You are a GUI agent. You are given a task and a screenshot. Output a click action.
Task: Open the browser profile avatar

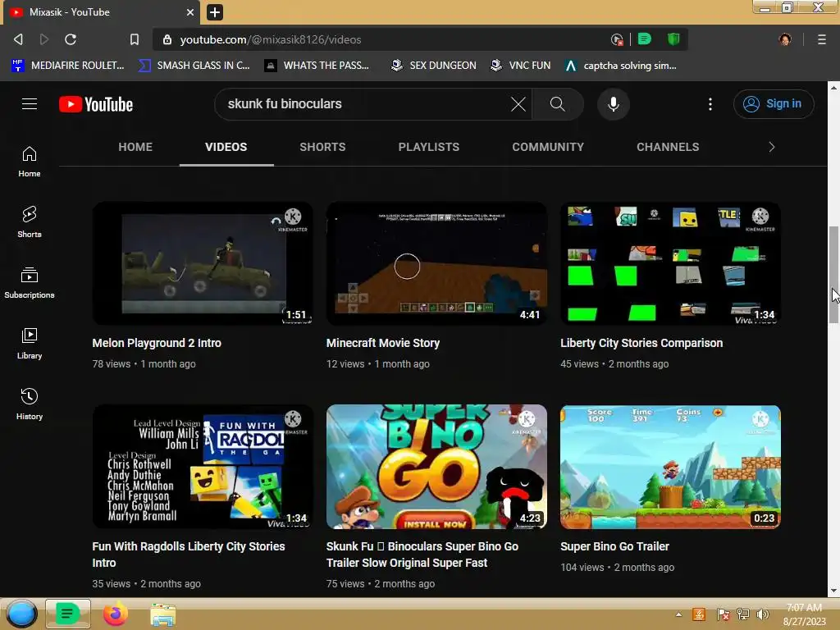click(785, 39)
